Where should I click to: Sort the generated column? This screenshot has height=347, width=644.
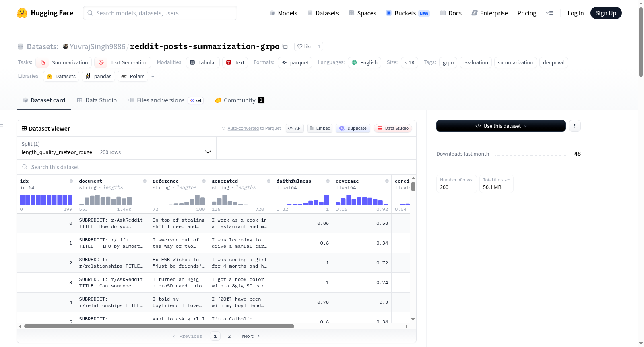(268, 181)
